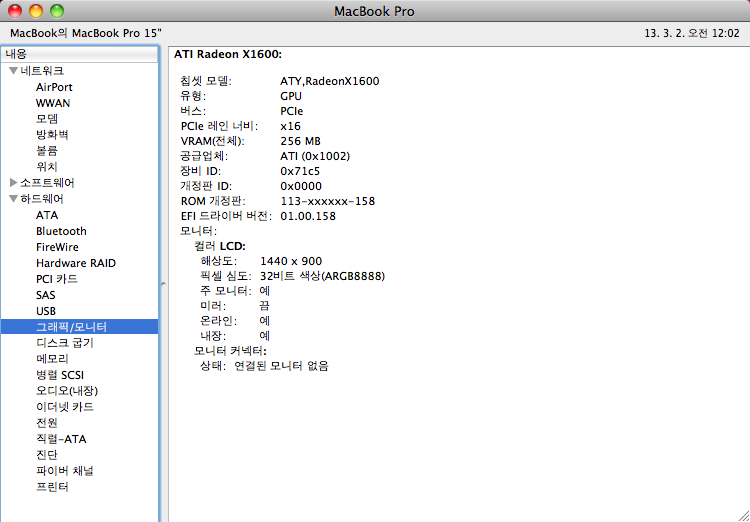Image resolution: width=750 pixels, height=522 pixels.
Task: Select 오디오(내장) in the sidebar
Action: tap(67, 391)
